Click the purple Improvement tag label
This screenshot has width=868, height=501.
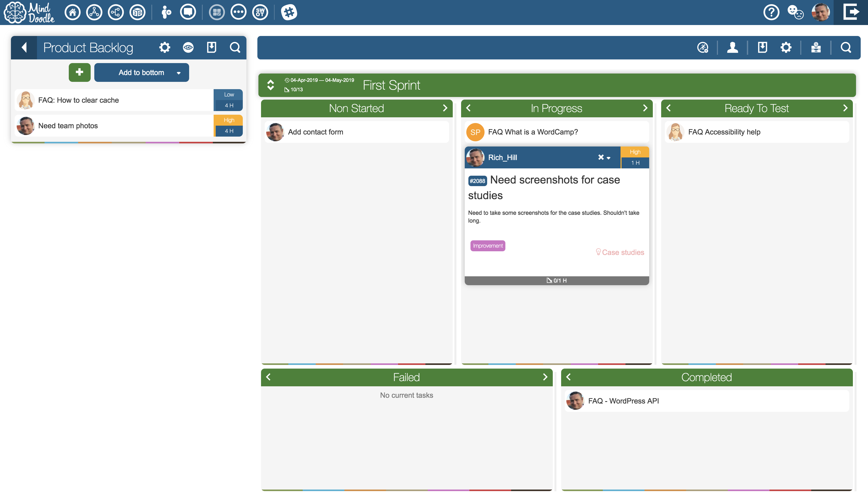(487, 246)
